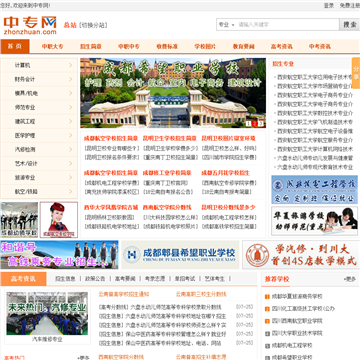Switch to the 单招考试 sub-tab
360x360 pixels.
tap(185, 279)
